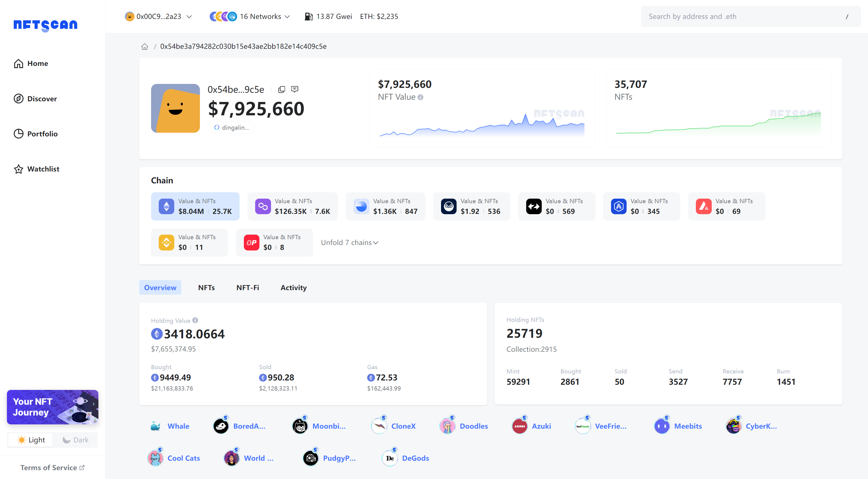The image size is (868, 479).
Task: Open the Discover sidebar section
Action: click(x=42, y=99)
